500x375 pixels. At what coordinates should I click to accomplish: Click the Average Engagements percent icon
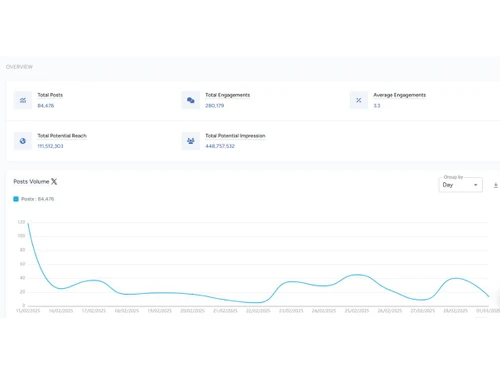pyautogui.click(x=359, y=100)
